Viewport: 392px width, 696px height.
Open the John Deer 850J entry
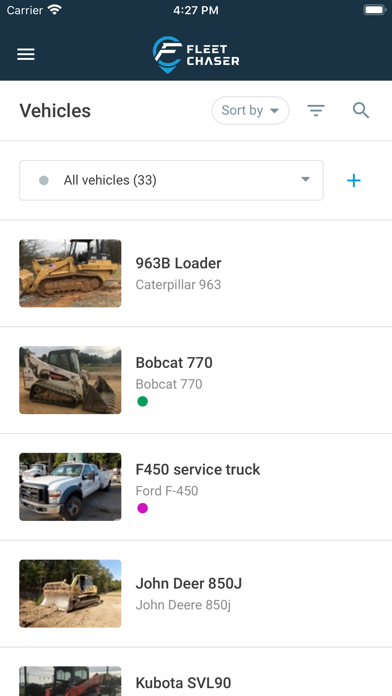click(196, 593)
